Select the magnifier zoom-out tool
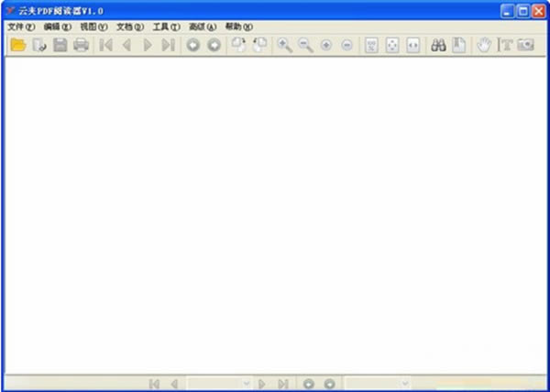This screenshot has height=392, width=550. (305, 45)
